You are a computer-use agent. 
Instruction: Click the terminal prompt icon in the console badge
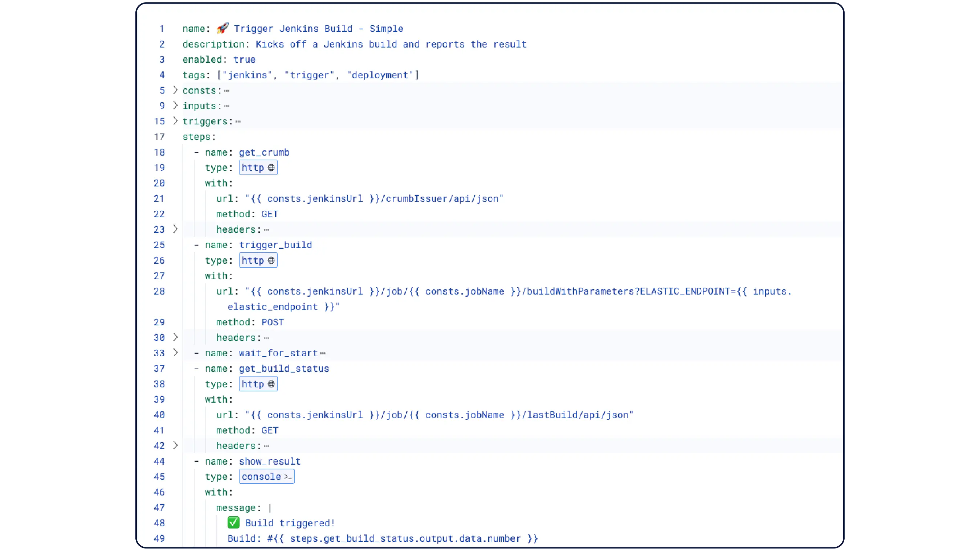[x=288, y=477]
